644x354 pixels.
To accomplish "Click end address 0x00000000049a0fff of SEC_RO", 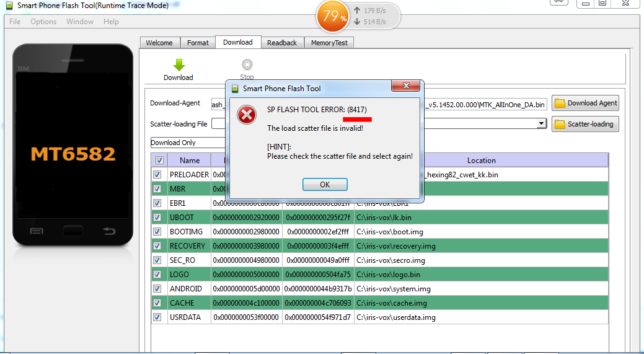I will (319, 260).
